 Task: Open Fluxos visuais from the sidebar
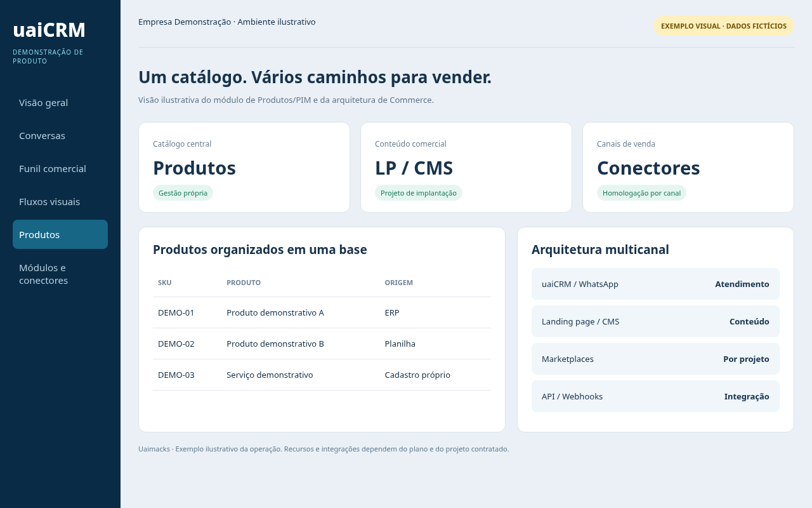[x=60, y=202]
